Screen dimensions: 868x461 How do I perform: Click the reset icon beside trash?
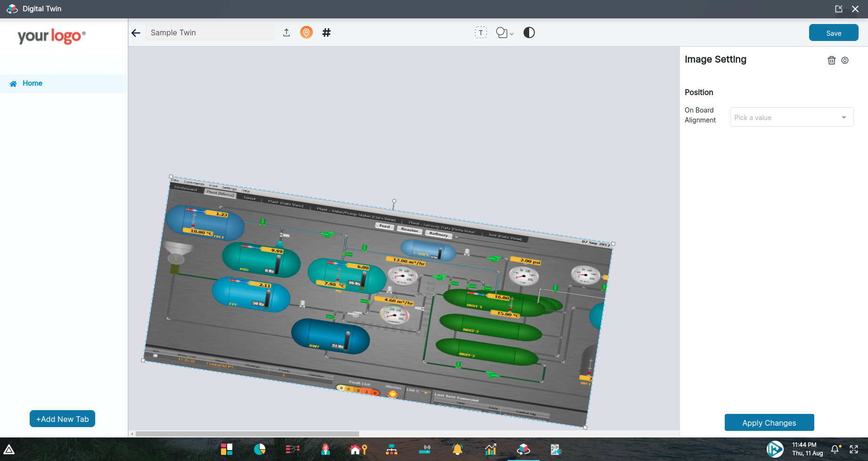845,60
